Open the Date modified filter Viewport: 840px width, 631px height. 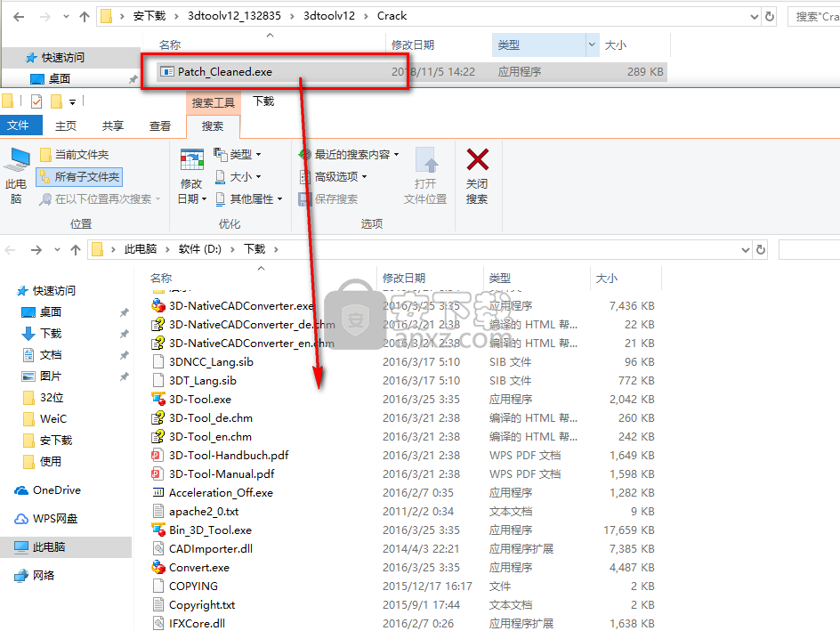[x=192, y=175]
